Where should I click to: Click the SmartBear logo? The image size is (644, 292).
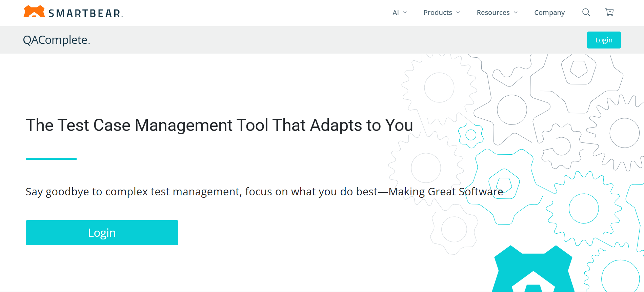[x=73, y=12]
